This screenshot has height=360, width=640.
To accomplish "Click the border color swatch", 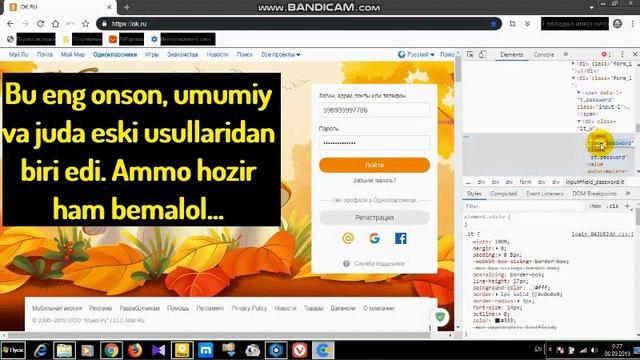I will click(535, 294).
